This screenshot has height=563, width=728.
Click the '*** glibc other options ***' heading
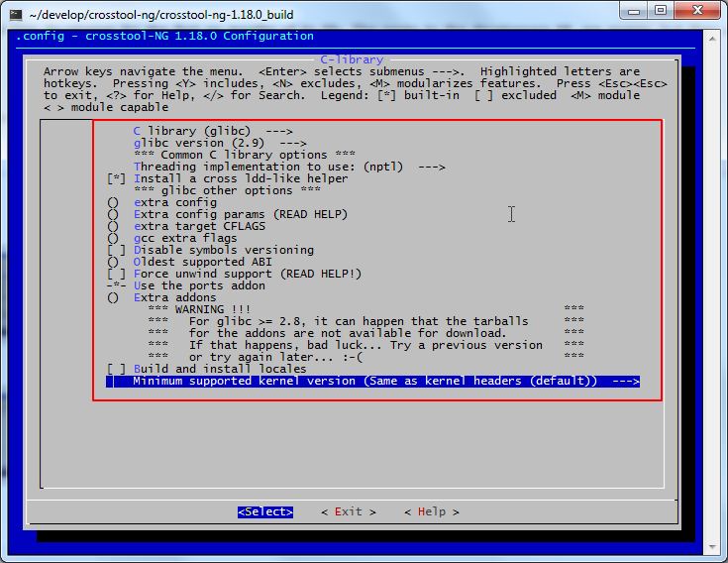coord(227,191)
